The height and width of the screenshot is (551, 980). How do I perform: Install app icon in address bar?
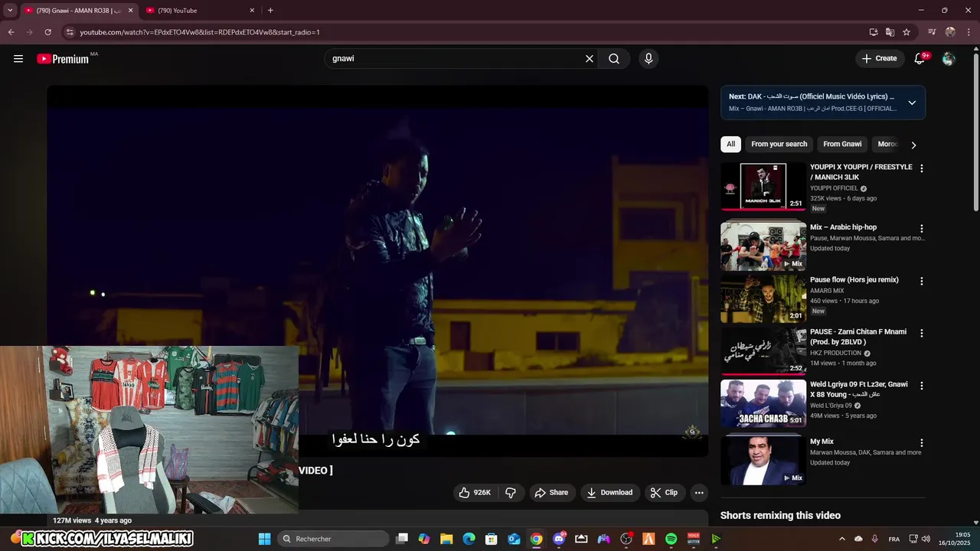[874, 32]
